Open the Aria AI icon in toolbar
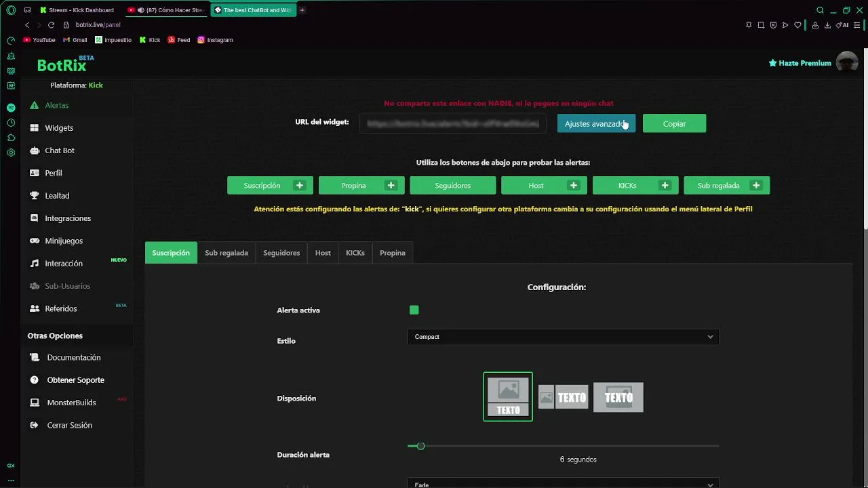This screenshot has height=488, width=868. (x=843, y=25)
